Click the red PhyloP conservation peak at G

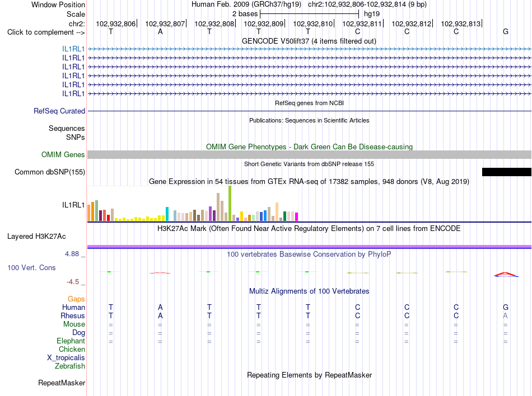point(506,274)
